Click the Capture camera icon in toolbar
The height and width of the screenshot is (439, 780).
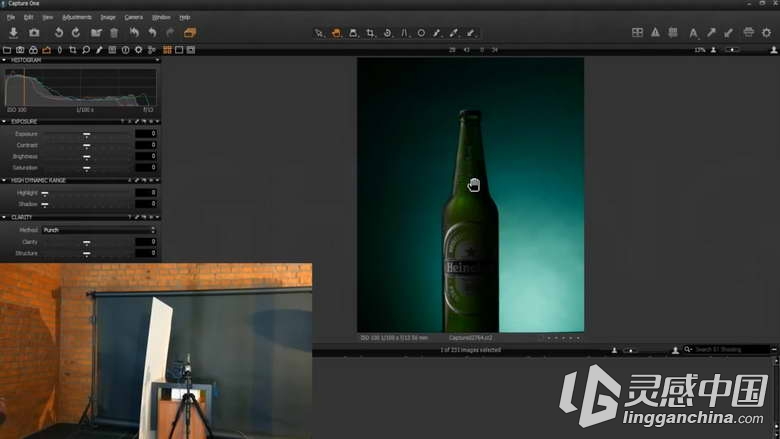point(34,33)
